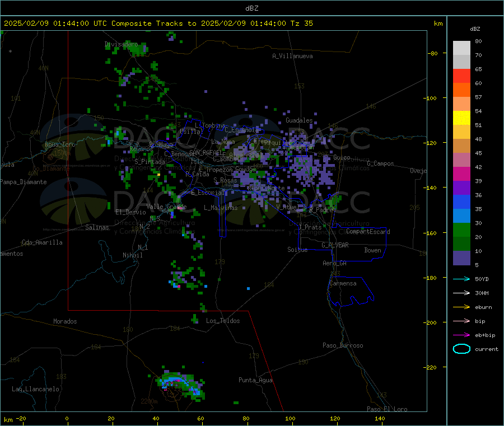Click the magenta 39 dBZ legend swatch
504x426 pixels.
pos(461,174)
